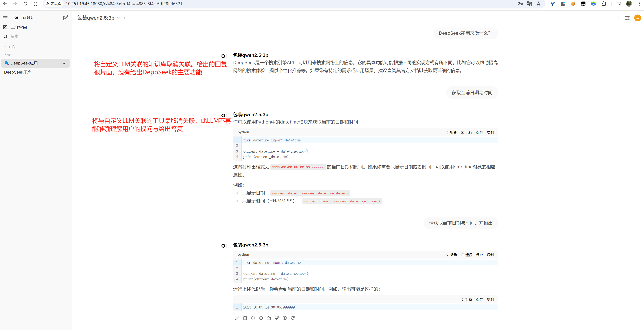Regenerate the last response
The height and width of the screenshot is (330, 644).
pos(293,318)
